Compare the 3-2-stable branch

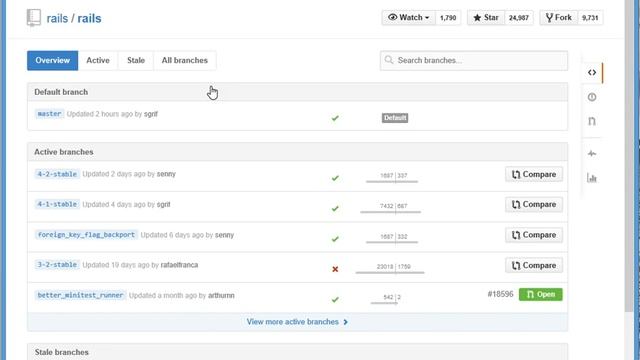coord(534,265)
